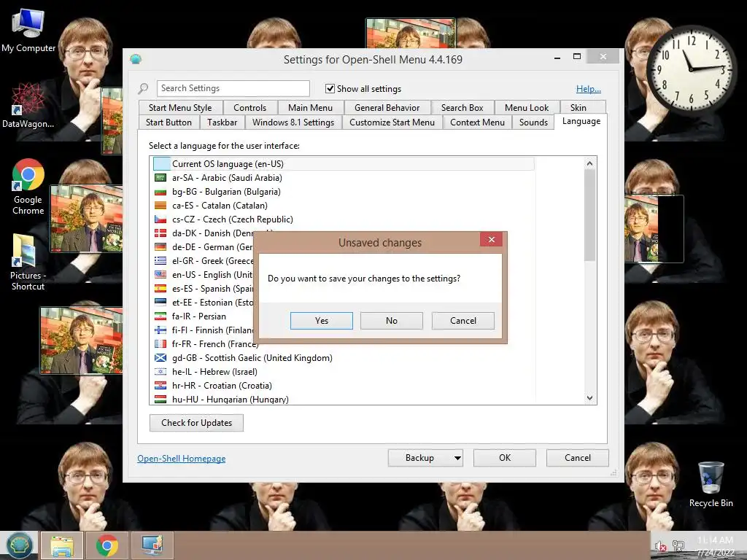Select hu-HU - Hungarian (Hungary)
Image resolution: width=747 pixels, height=560 pixels.
point(344,399)
